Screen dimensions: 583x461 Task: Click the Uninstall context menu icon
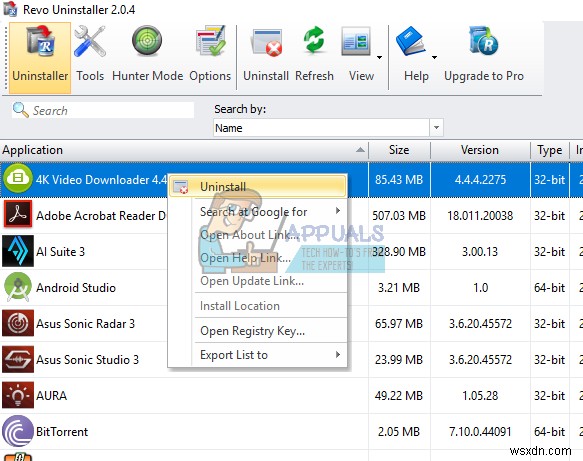point(181,187)
